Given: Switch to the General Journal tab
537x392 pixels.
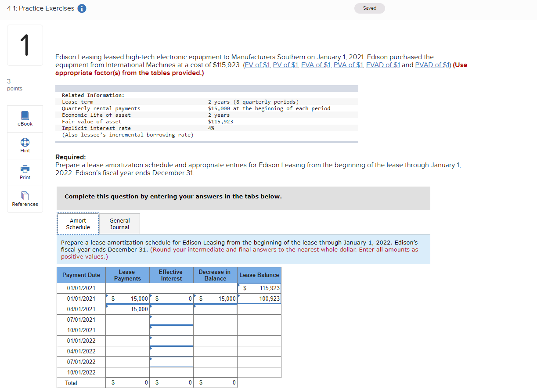Looking at the screenshot, I should [x=119, y=224].
